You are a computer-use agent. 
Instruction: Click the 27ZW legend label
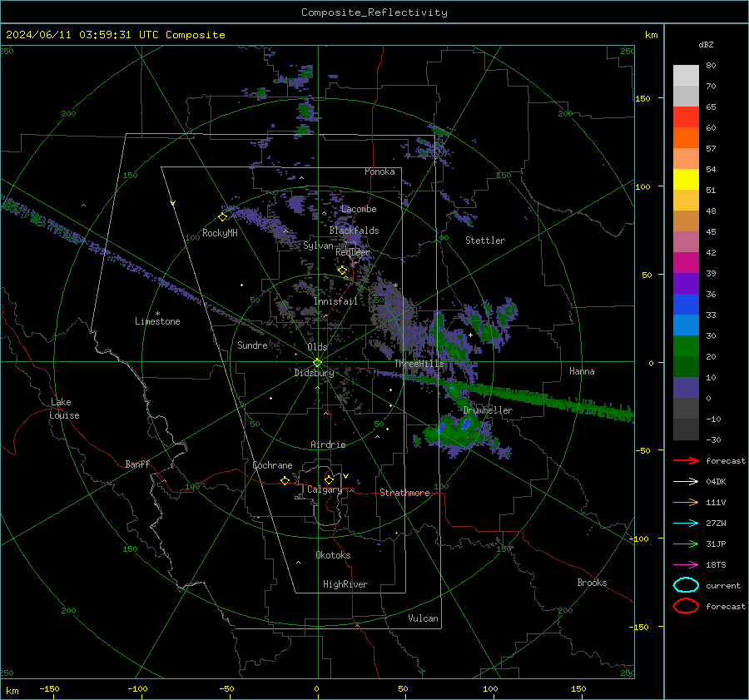click(x=716, y=524)
